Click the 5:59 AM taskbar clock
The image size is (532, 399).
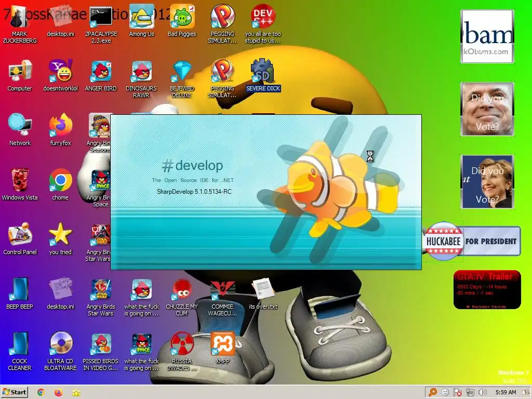click(506, 393)
